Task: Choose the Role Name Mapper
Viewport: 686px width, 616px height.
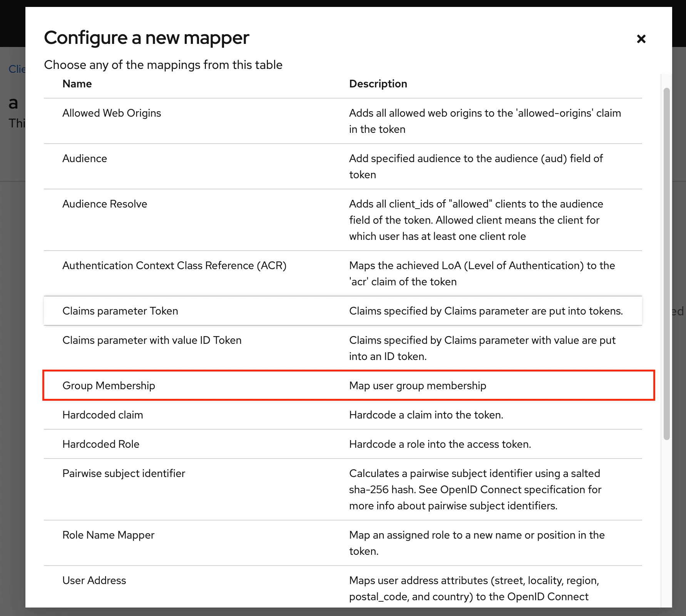Action: click(x=108, y=535)
